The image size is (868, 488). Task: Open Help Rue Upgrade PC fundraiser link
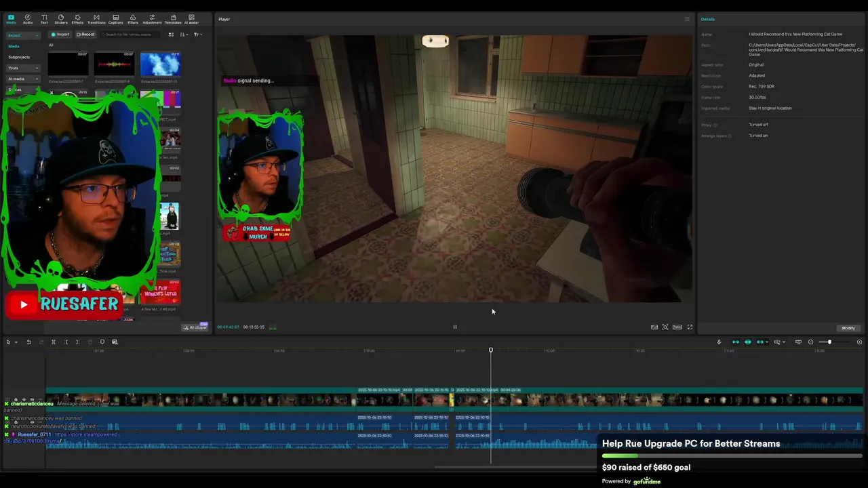point(691,444)
